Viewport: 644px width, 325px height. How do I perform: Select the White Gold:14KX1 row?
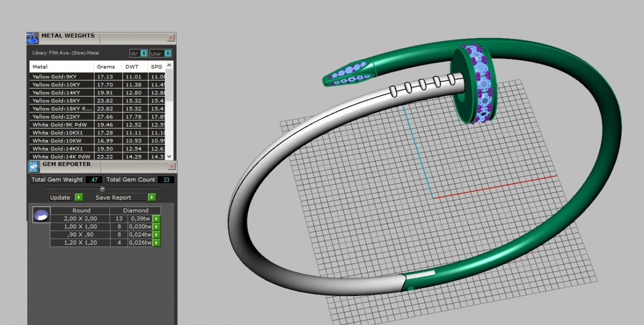point(98,149)
